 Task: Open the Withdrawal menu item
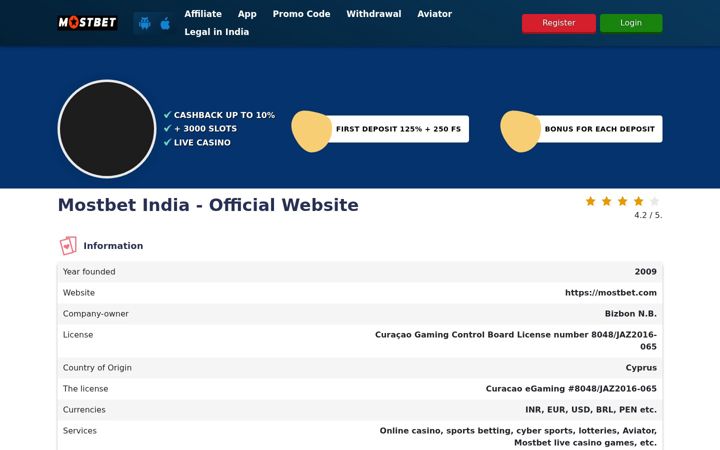pos(374,14)
